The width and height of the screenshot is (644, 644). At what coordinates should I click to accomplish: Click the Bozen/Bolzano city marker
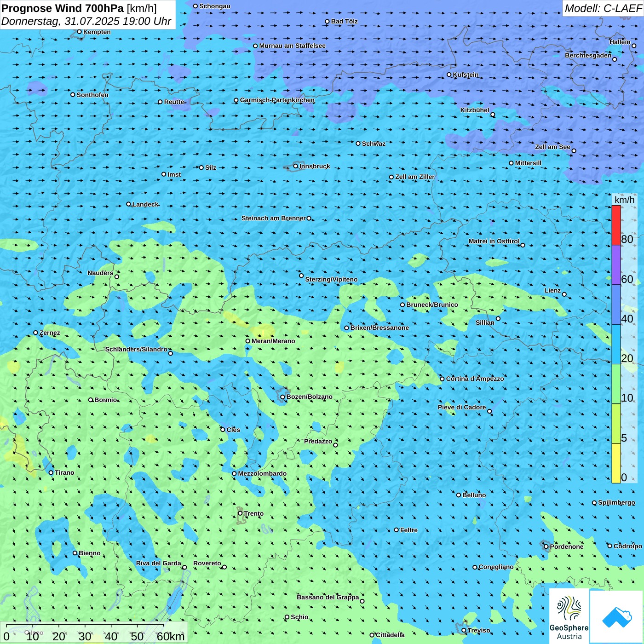click(283, 397)
